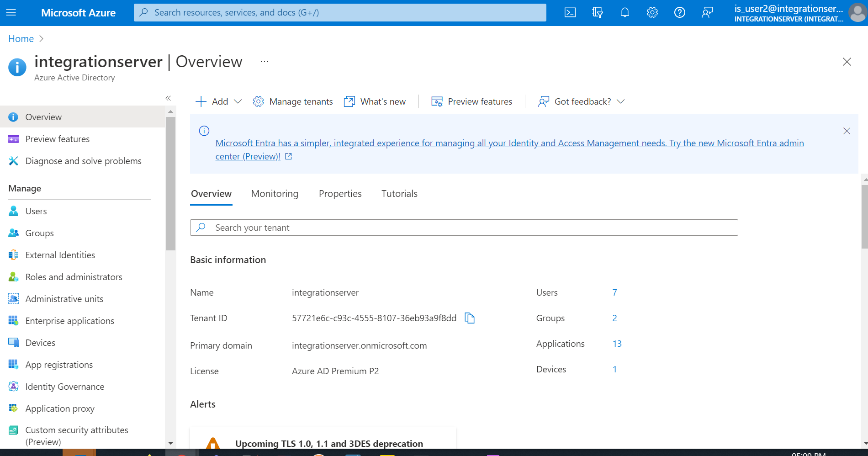868x456 pixels.
Task: Collapse the left navigation menu
Action: pos(168,98)
